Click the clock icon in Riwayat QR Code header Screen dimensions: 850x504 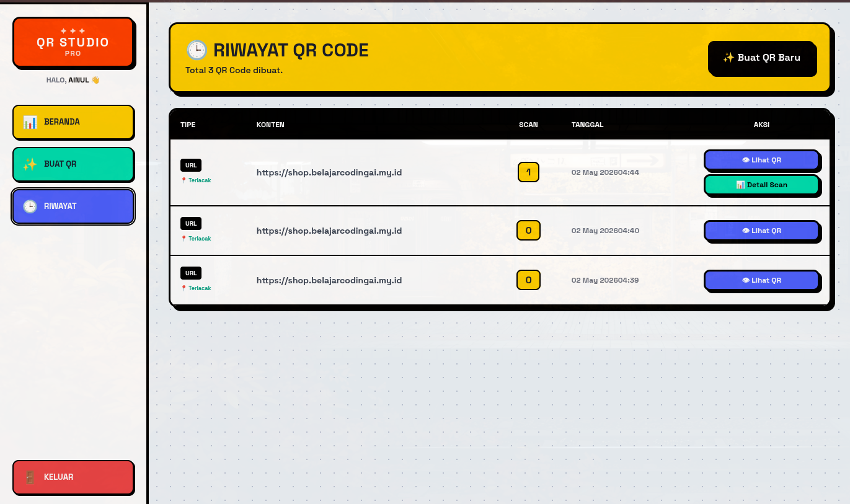(x=197, y=50)
